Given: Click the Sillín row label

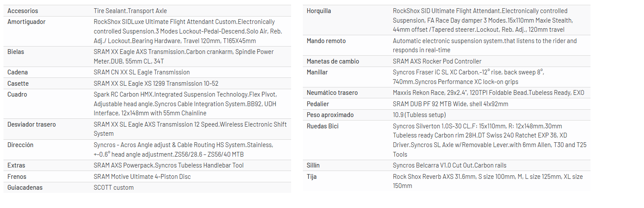Looking at the screenshot, I should pyautogui.click(x=313, y=165).
